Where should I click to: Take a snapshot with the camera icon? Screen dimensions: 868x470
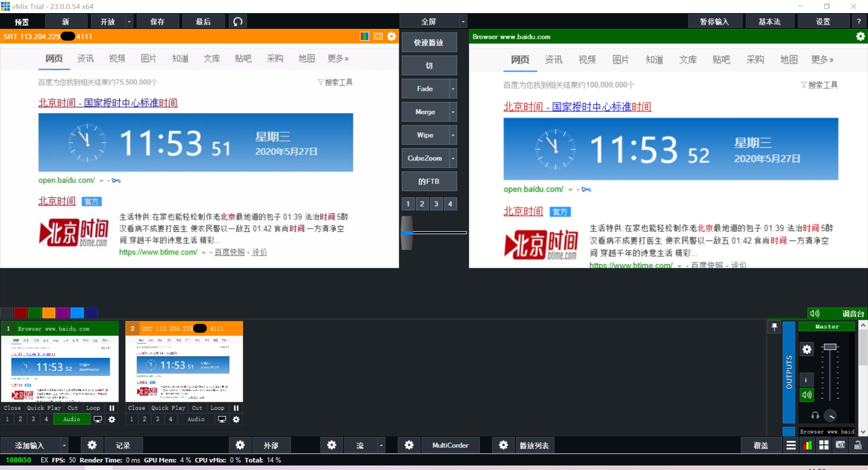pyautogui.click(x=840, y=445)
